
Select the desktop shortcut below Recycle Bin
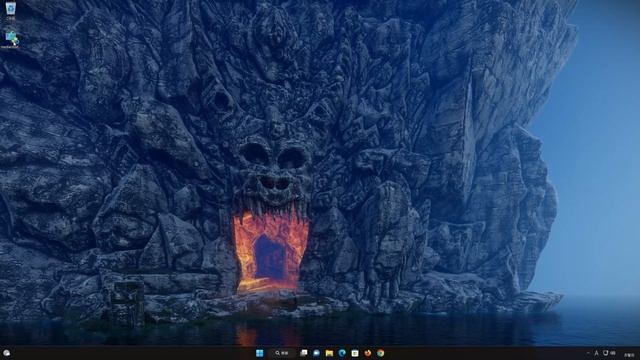coord(11,40)
